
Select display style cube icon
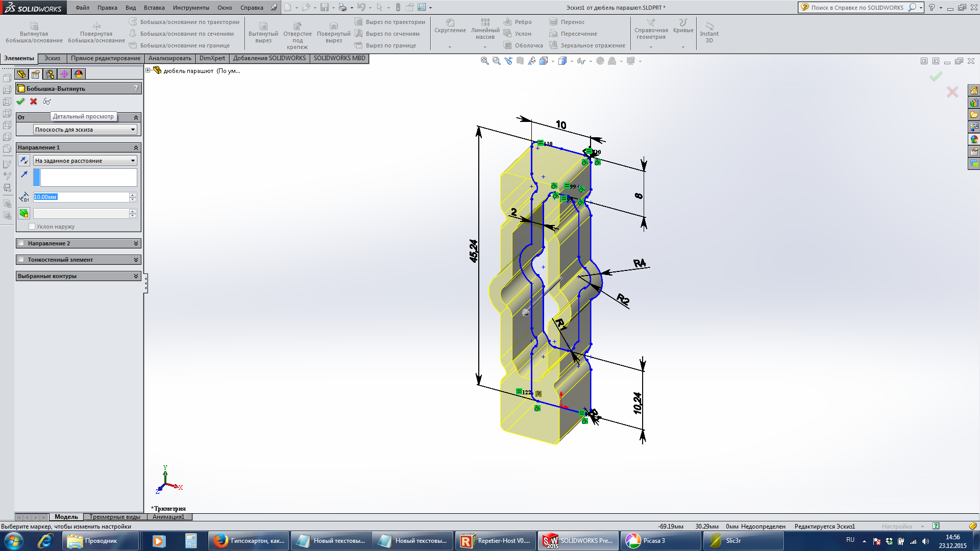(562, 61)
